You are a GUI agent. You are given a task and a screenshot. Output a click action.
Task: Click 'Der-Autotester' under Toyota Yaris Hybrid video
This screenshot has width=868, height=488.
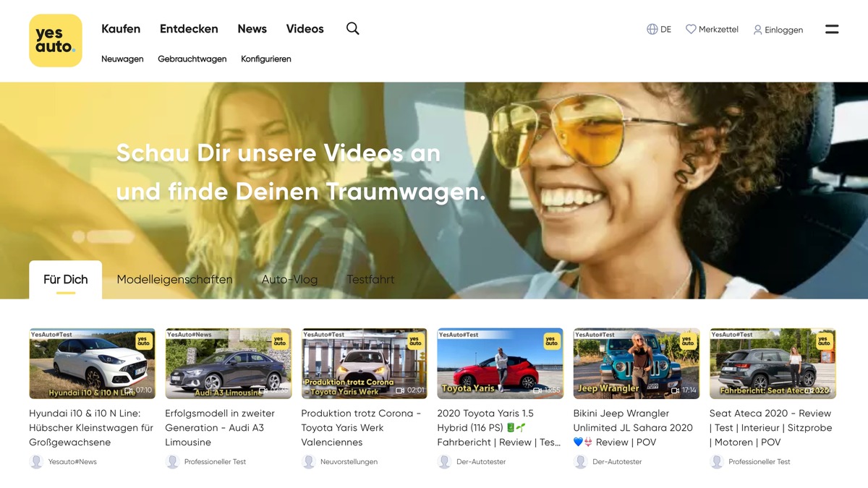click(481, 462)
